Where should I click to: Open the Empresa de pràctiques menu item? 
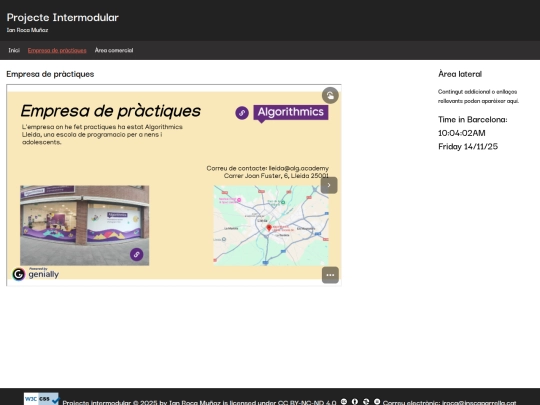pos(57,50)
